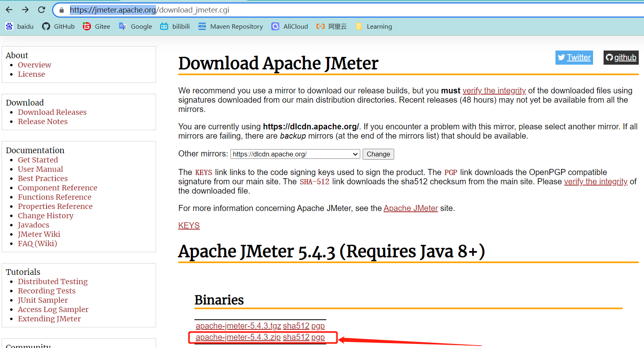Screen dimensions: 644x348
Task: Open Distributed Testing tutorial
Action: [x=53, y=281]
